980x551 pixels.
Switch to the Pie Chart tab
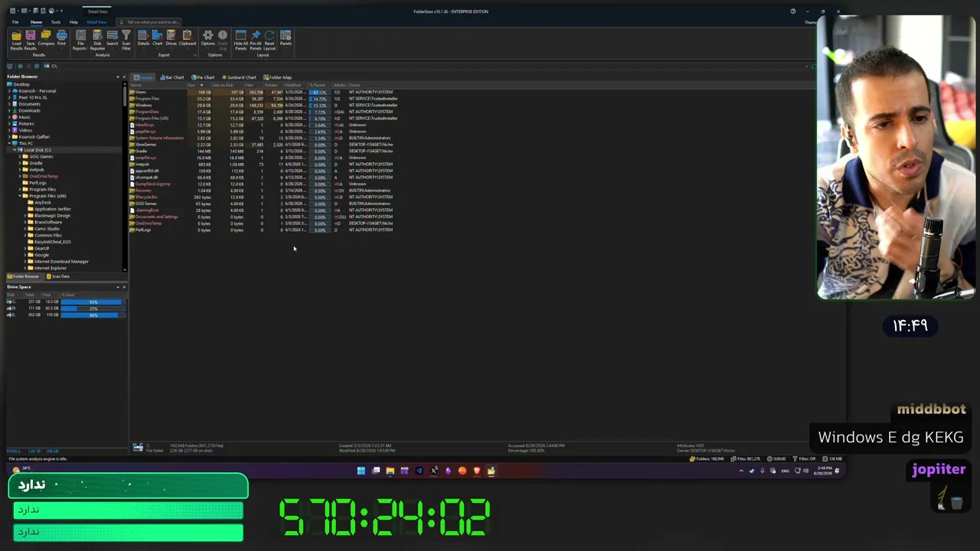pos(203,77)
